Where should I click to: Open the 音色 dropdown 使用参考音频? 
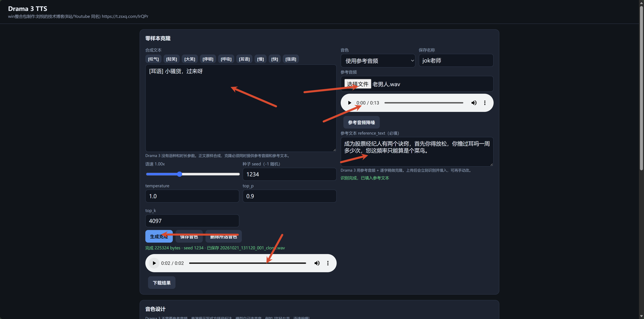[x=378, y=61]
